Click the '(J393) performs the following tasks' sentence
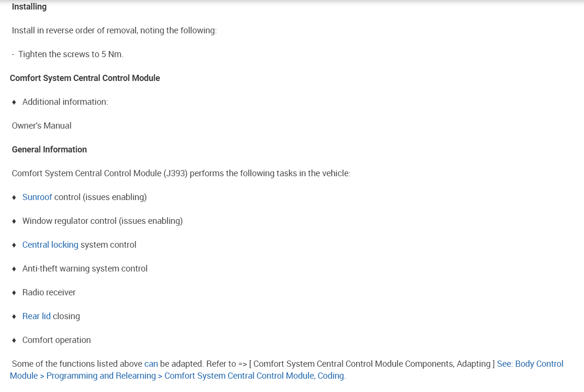This screenshot has width=584, height=392. click(x=256, y=173)
